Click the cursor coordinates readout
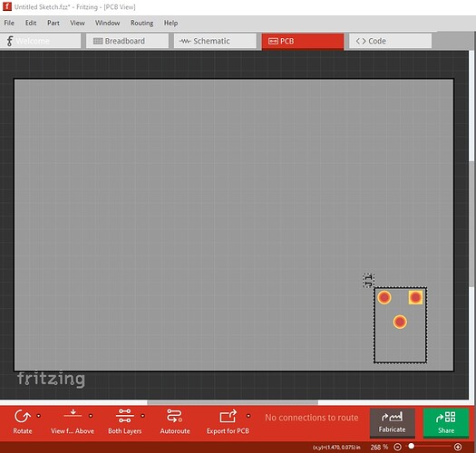The height and width of the screenshot is (453, 476). pyautogui.click(x=336, y=448)
